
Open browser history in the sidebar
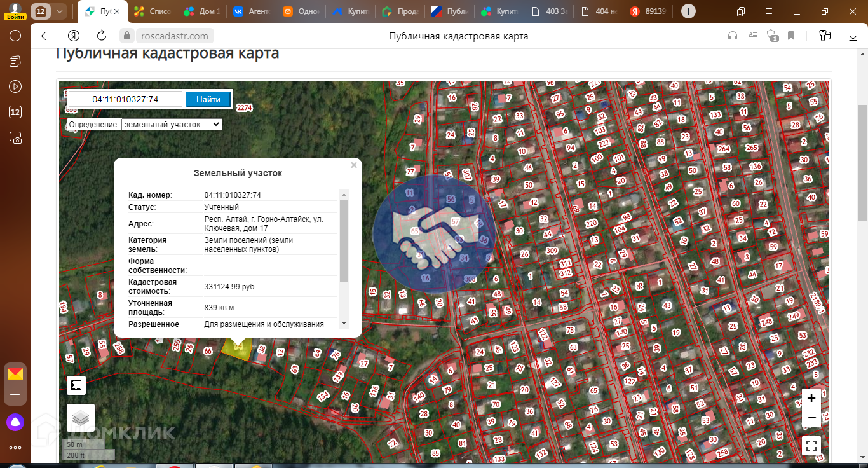(15, 36)
